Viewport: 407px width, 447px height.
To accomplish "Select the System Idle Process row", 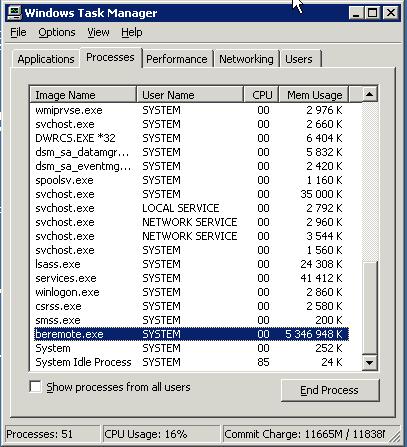I will tap(191, 362).
